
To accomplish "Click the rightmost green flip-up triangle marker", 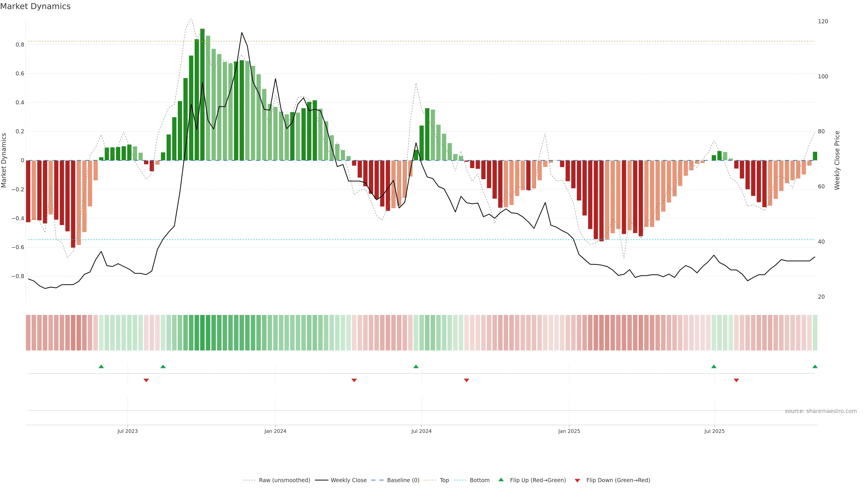I will [x=815, y=366].
